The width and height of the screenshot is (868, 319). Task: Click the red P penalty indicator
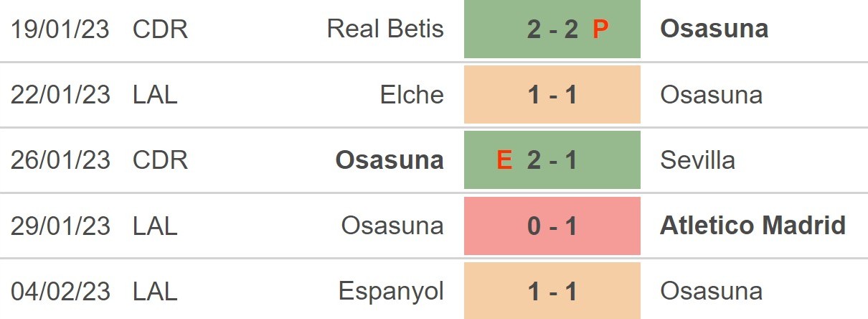pyautogui.click(x=600, y=29)
